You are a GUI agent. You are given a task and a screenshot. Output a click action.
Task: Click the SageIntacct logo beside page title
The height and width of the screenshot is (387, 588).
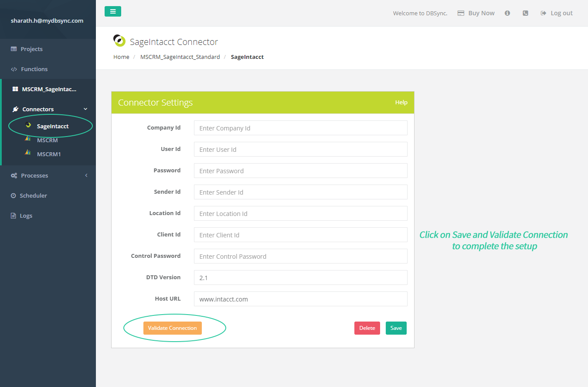(119, 41)
